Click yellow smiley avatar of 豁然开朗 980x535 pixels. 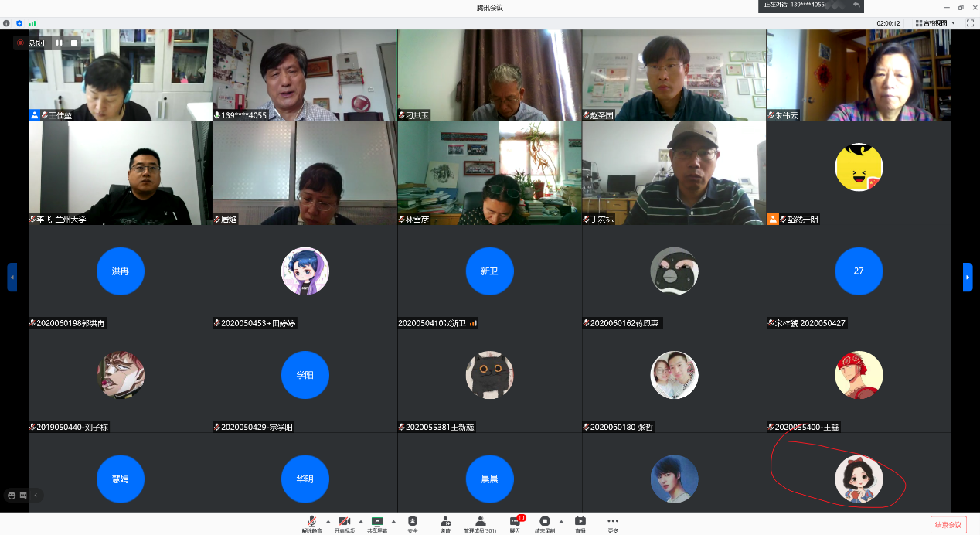pos(859,167)
